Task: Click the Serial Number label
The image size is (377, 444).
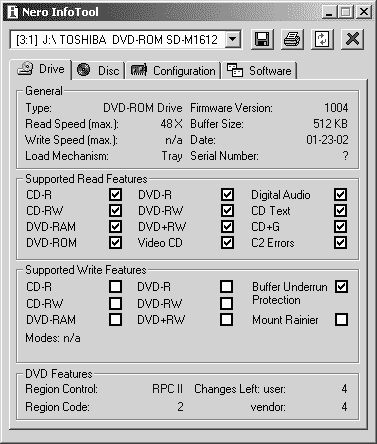Action: [x=224, y=156]
